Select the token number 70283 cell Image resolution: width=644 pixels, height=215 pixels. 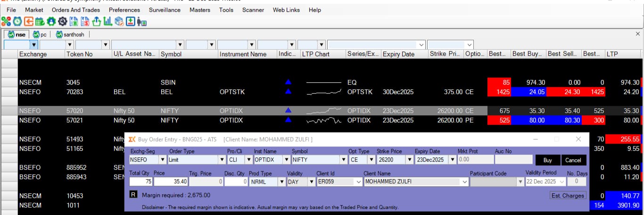tap(88, 92)
